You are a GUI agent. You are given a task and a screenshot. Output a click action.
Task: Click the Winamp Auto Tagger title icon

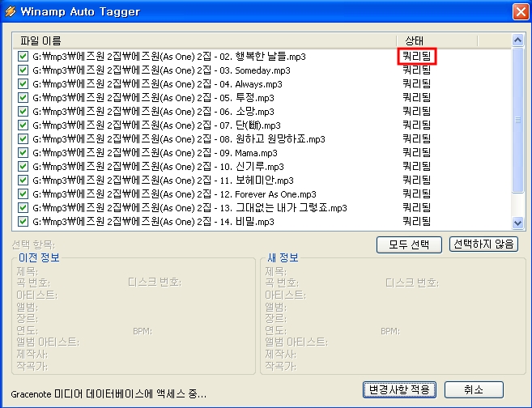click(x=11, y=11)
